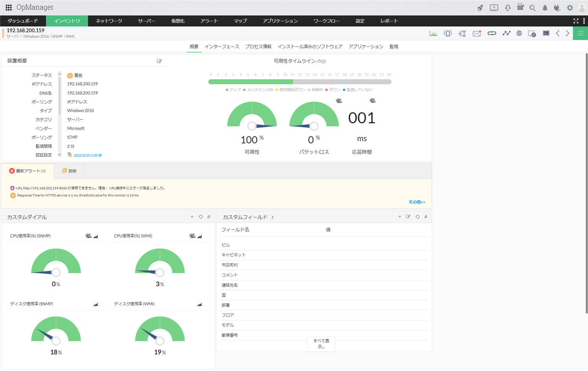Image resolution: width=588 pixels, height=371 pixels.
Task: Click the plug integrations icon in header
Action: click(557, 8)
